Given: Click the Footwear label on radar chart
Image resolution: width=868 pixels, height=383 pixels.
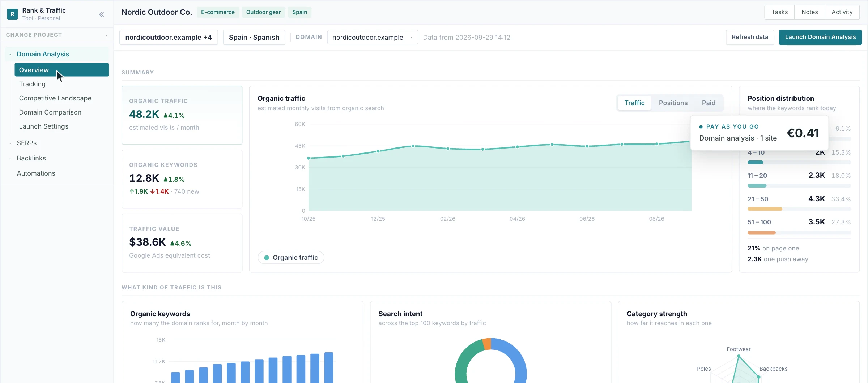Looking at the screenshot, I should tap(739, 349).
